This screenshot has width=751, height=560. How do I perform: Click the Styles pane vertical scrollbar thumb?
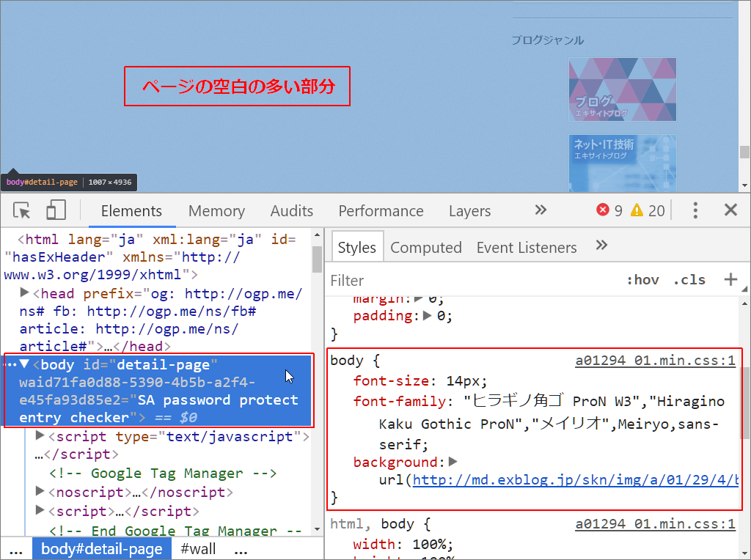tap(745, 402)
